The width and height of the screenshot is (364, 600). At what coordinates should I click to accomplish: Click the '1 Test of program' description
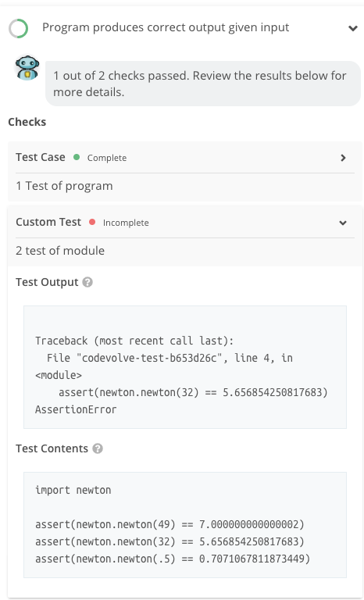pyautogui.click(x=64, y=186)
